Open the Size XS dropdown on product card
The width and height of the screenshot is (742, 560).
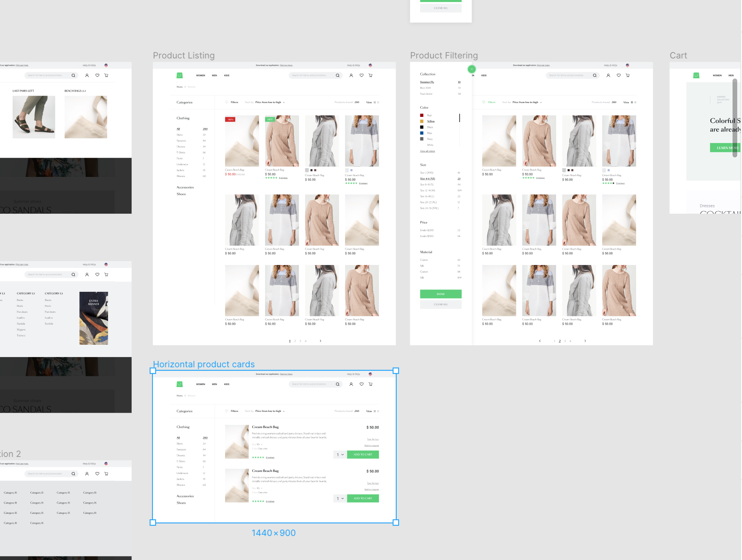point(258,444)
